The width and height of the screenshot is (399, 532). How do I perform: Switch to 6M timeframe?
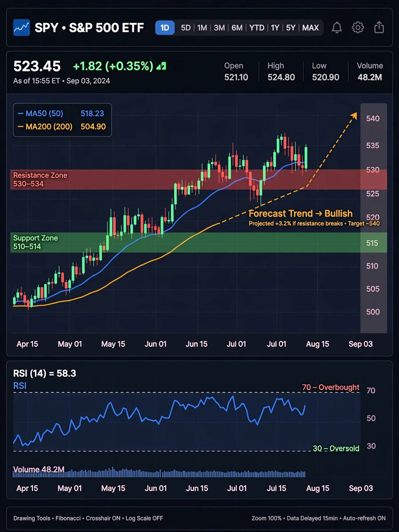click(x=237, y=27)
